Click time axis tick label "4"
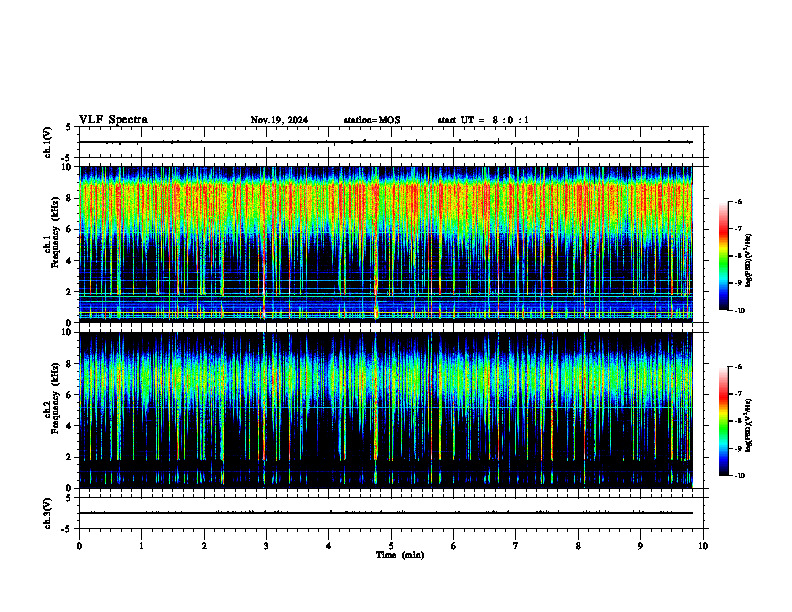 tap(329, 546)
